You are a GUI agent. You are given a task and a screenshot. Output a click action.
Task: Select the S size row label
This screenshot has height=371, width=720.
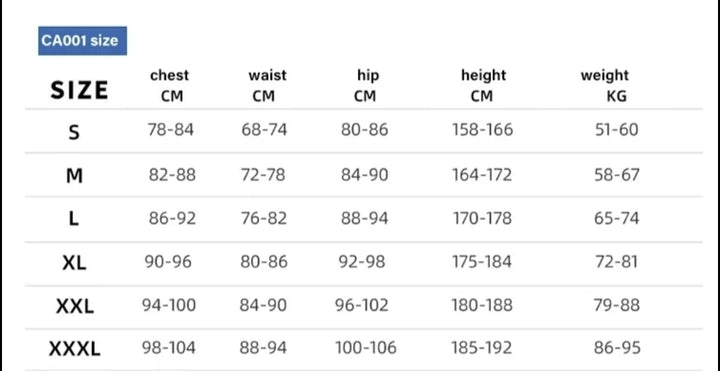[x=74, y=132]
